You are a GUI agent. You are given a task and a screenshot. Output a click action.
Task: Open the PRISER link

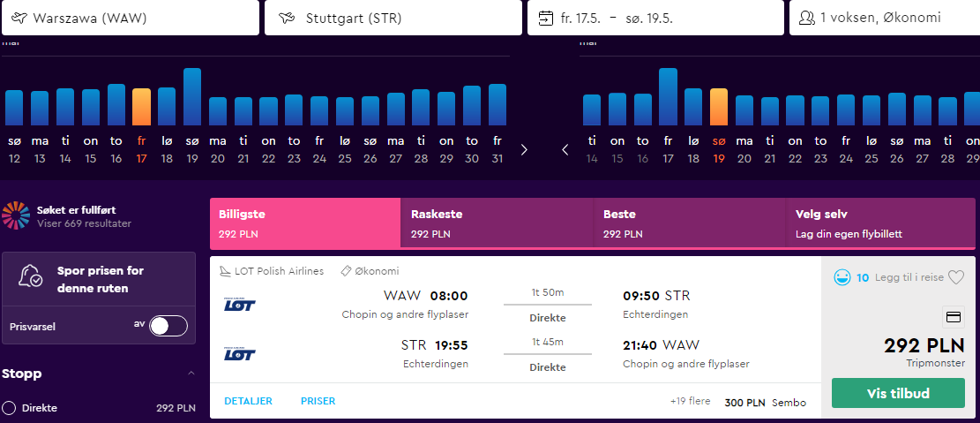318,401
